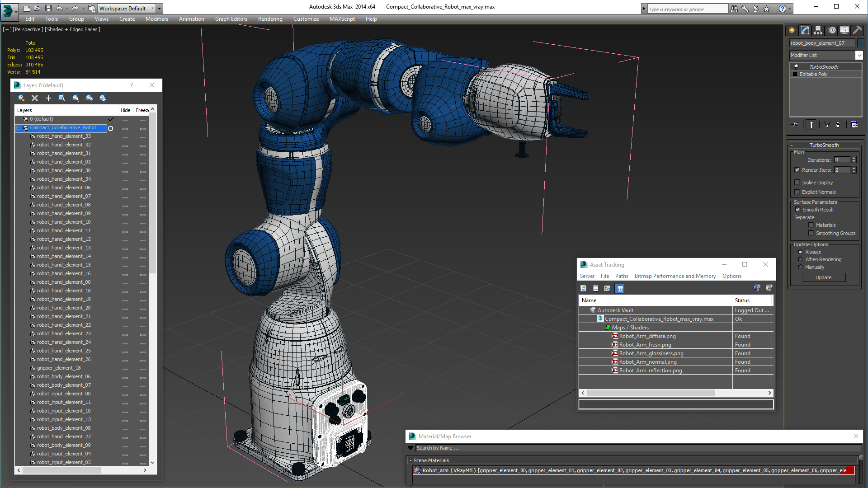Click the Update button
Screen dimensions: 868x488
[x=823, y=277]
